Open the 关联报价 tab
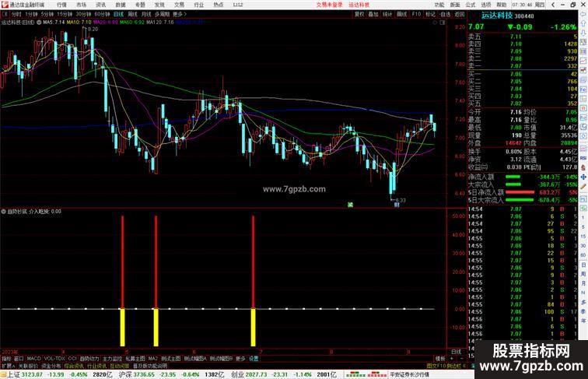 click(x=28, y=366)
